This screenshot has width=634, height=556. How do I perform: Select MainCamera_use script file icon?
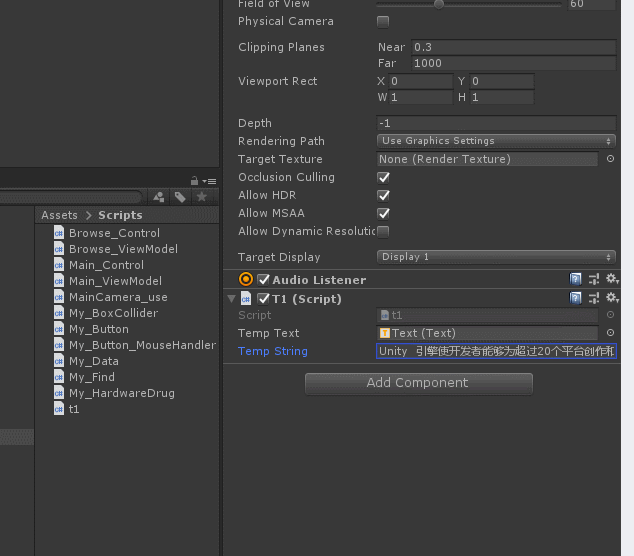coord(59,297)
